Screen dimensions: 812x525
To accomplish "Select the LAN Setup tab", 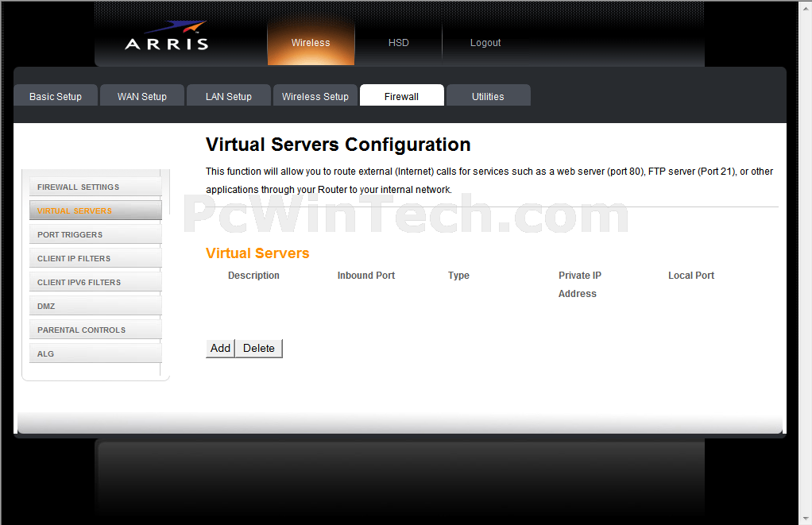I will pos(228,96).
